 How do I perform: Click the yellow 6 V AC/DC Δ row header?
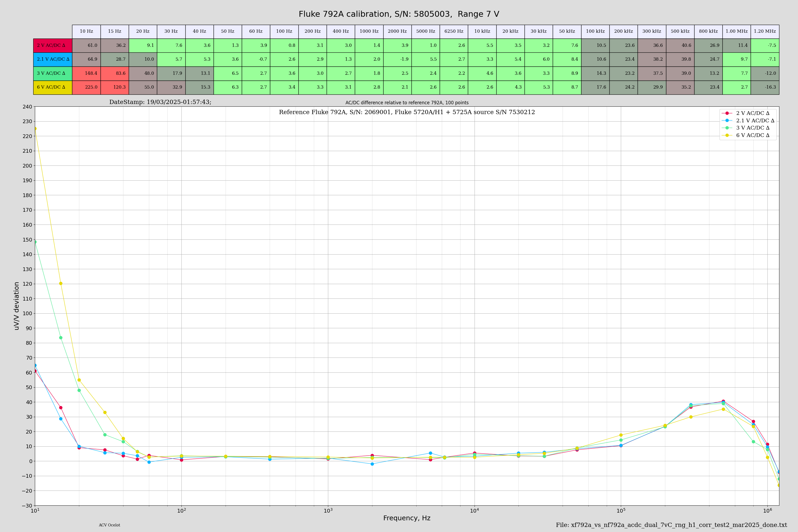(x=53, y=87)
